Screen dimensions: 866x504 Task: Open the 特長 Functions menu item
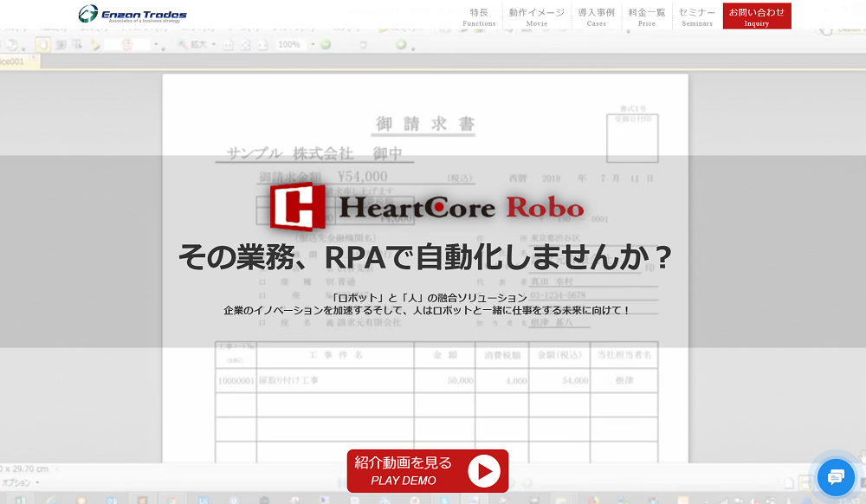tap(479, 16)
